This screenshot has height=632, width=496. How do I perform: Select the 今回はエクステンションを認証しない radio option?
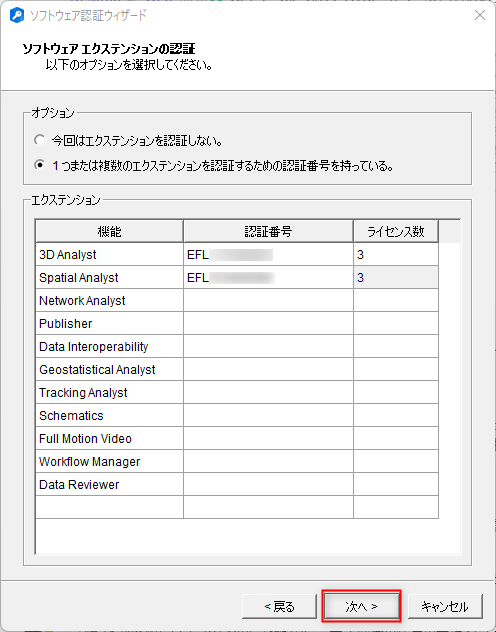[x=39, y=140]
